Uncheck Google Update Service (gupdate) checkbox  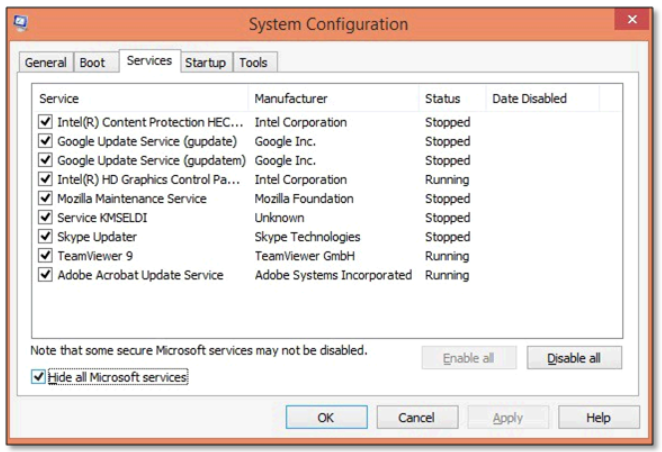click(45, 142)
